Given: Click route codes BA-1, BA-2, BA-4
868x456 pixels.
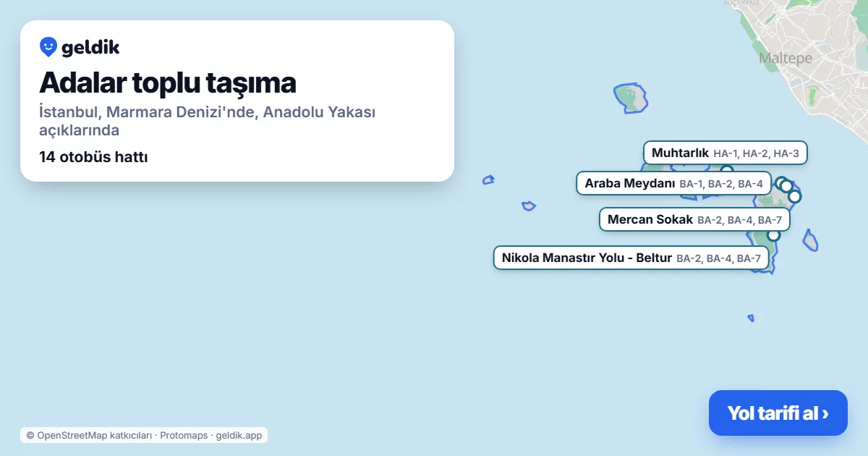Looking at the screenshot, I should [720, 184].
